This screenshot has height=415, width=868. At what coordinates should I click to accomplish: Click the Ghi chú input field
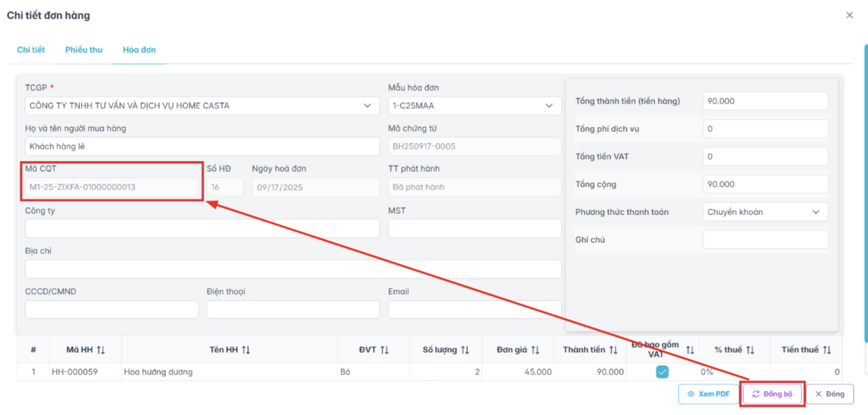coord(765,240)
